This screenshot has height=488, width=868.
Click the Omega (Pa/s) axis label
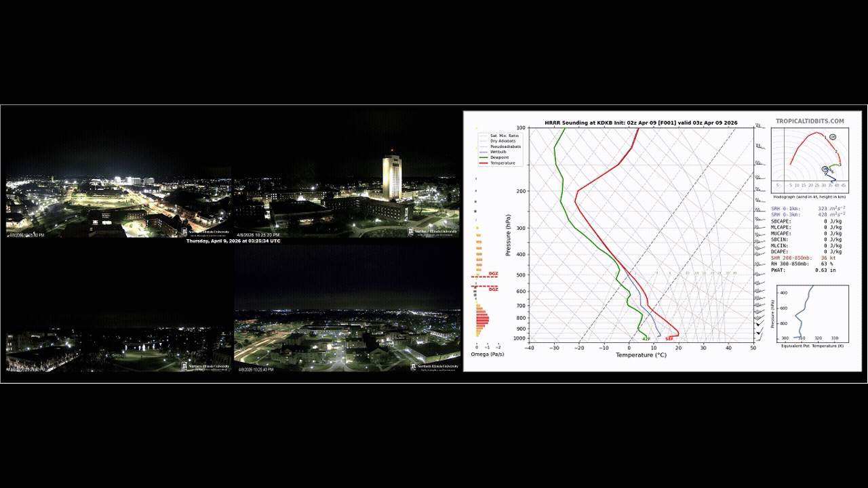(487, 354)
